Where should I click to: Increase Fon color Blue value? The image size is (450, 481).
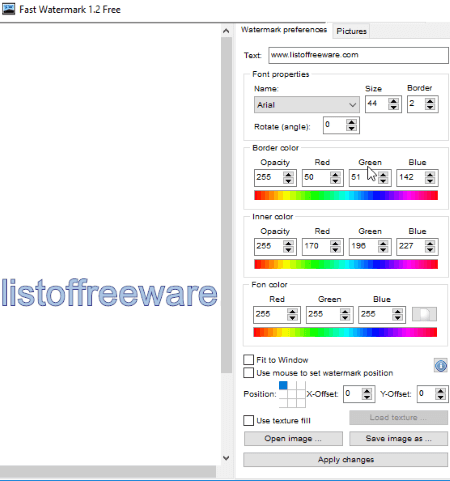tap(397, 311)
